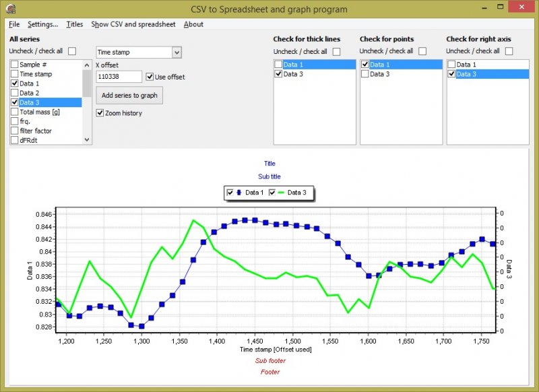Screen dimensions: 539x392
Task: Open the Time stamp dropdown arrow
Action: pyautogui.click(x=177, y=53)
